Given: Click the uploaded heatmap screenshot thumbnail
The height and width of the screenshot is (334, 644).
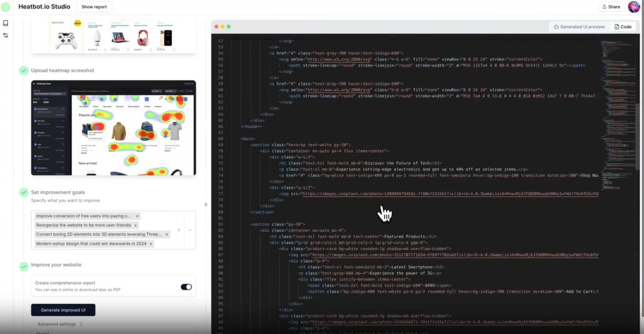Looking at the screenshot, I should (x=114, y=128).
